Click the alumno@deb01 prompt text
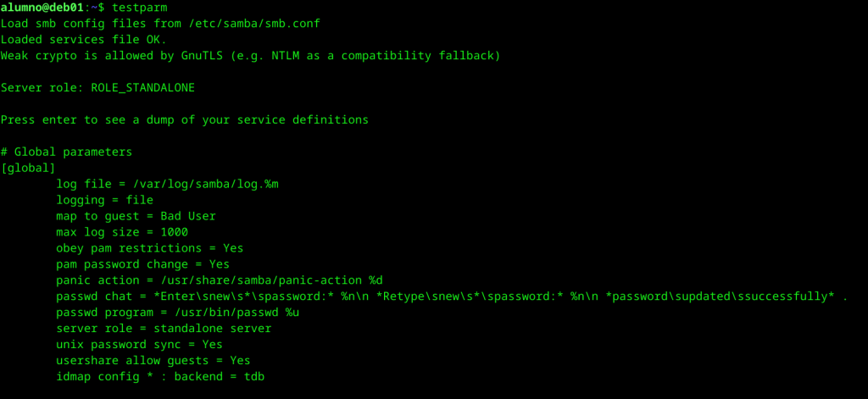 [42, 8]
